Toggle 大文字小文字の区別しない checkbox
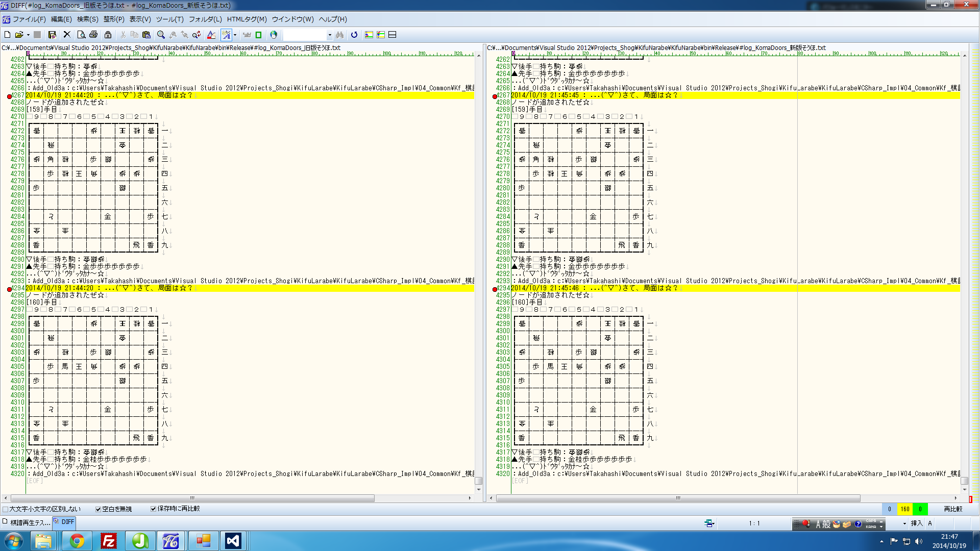Image resolution: width=980 pixels, height=551 pixels. 6,509
